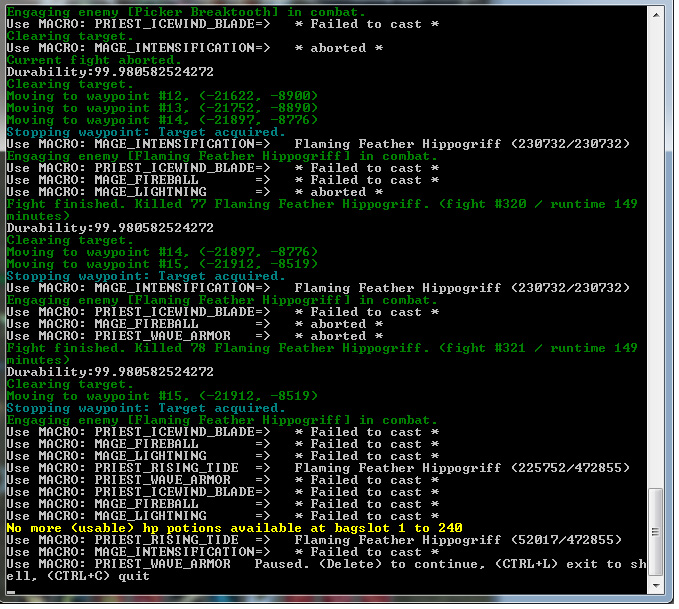Click the first Stopping waypoint Target acquired line
Image resolution: width=679 pixels, height=609 pixels.
(x=146, y=132)
